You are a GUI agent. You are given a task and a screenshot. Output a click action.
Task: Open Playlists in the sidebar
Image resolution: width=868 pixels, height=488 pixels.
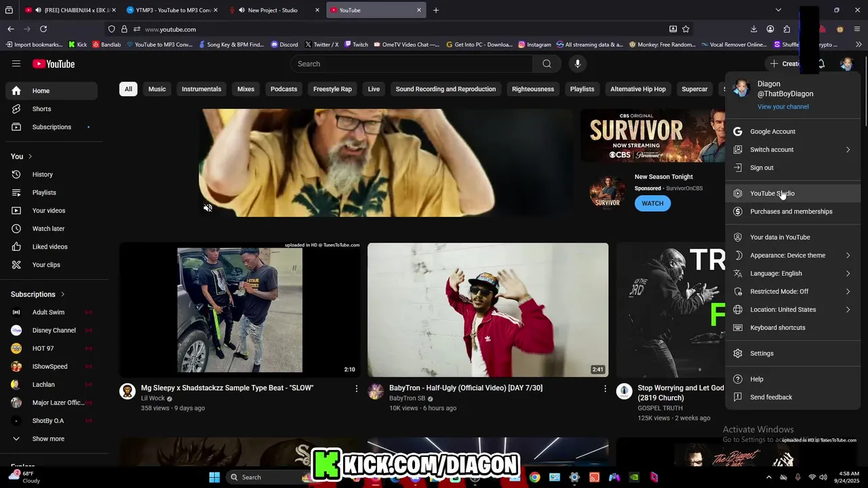click(x=52, y=192)
